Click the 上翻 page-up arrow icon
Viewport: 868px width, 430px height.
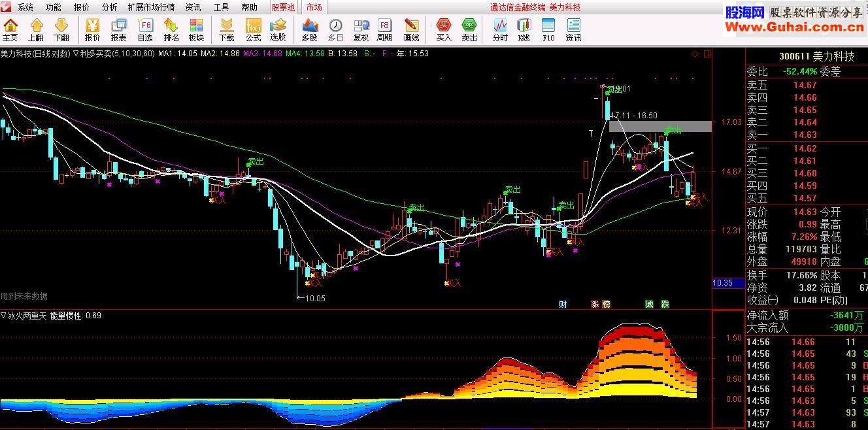click(x=36, y=30)
